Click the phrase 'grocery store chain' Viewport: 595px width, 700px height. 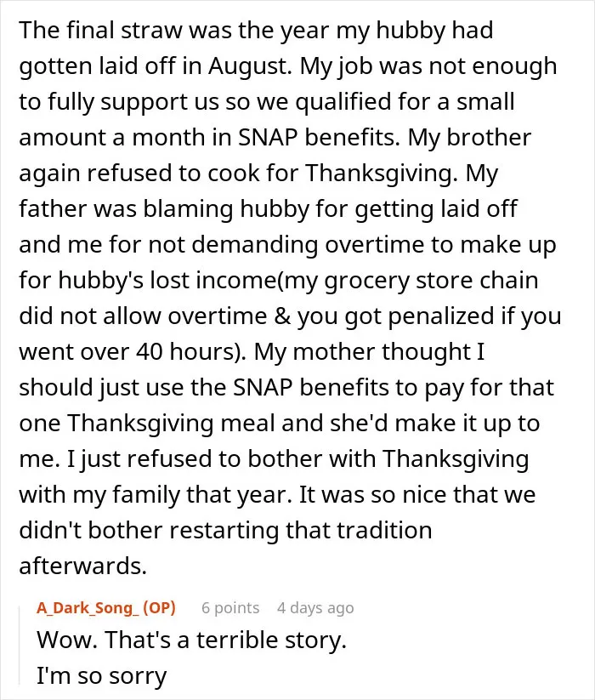pyautogui.click(x=431, y=281)
